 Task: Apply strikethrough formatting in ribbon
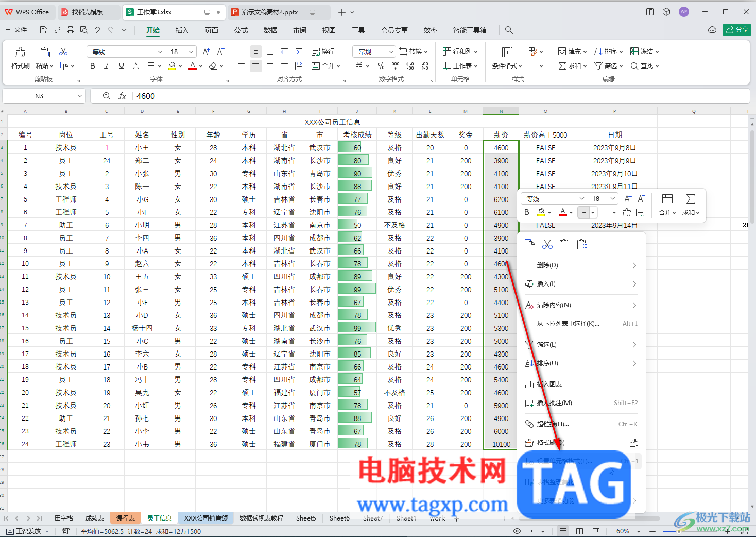136,66
